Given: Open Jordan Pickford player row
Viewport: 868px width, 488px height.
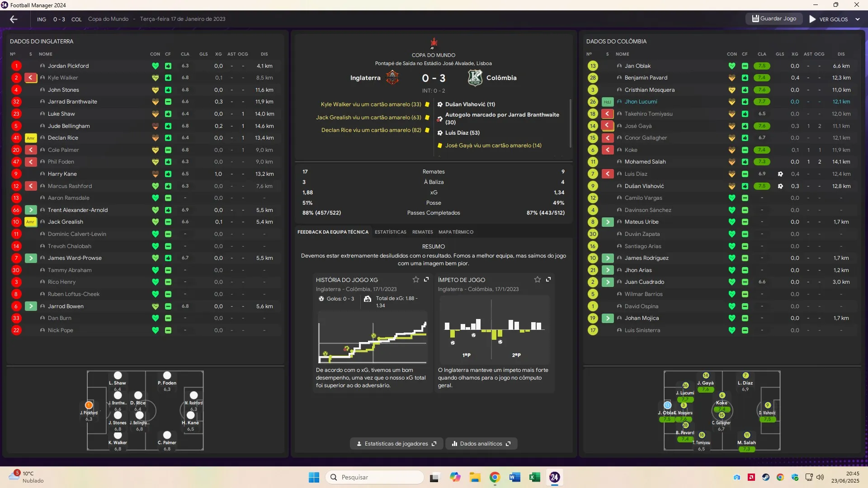Looking at the screenshot, I should (145, 66).
